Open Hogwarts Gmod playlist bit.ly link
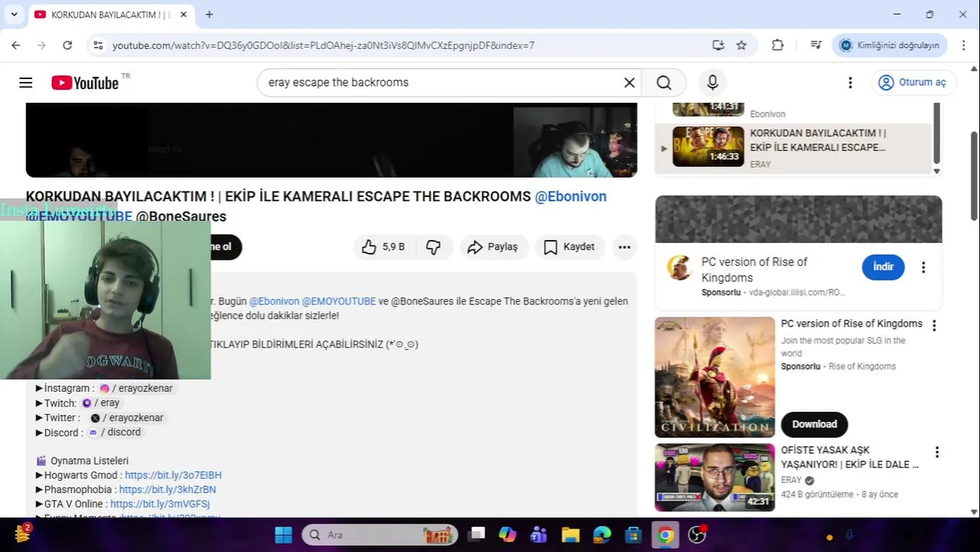 pos(173,475)
